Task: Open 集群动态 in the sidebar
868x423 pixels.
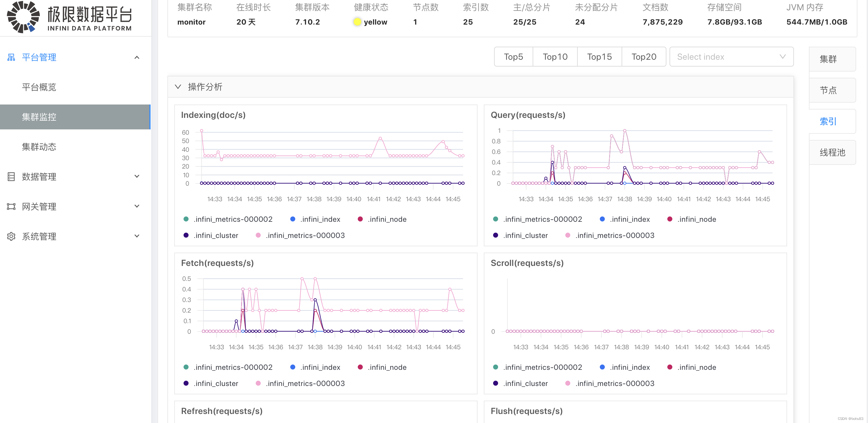Action: pos(39,147)
